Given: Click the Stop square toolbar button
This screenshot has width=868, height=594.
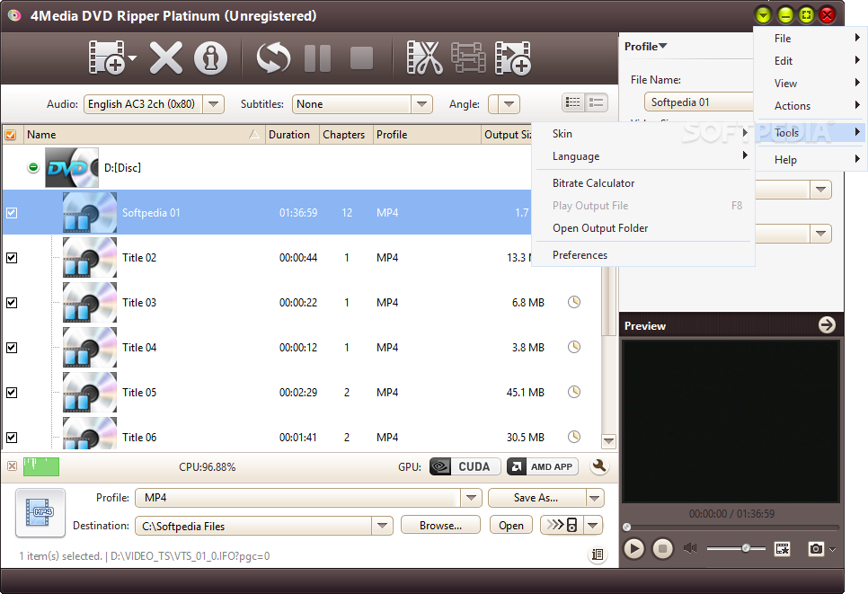Looking at the screenshot, I should (361, 58).
